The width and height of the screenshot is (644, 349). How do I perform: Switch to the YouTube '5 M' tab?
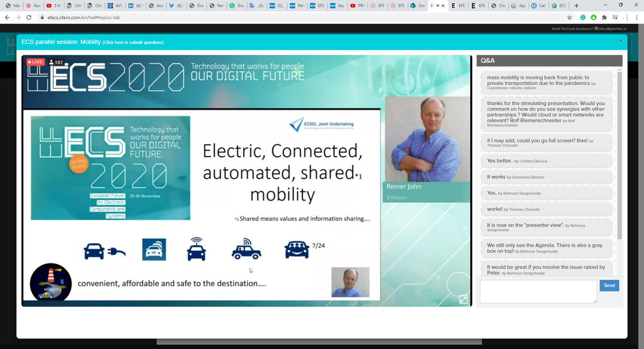point(54,5)
